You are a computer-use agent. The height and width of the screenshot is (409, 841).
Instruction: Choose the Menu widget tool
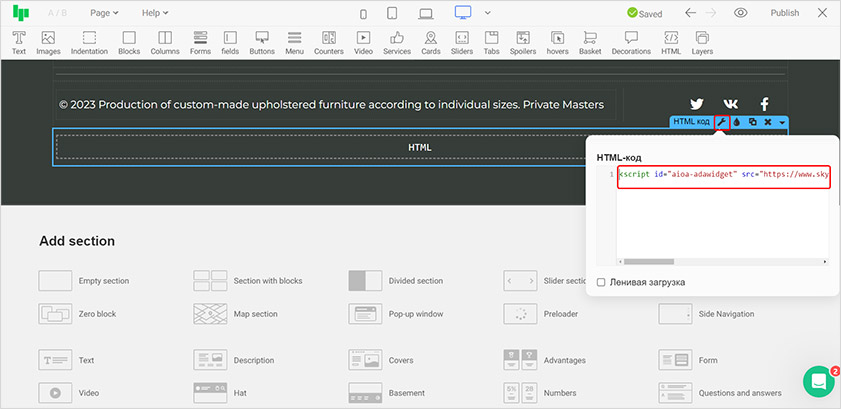[x=294, y=43]
